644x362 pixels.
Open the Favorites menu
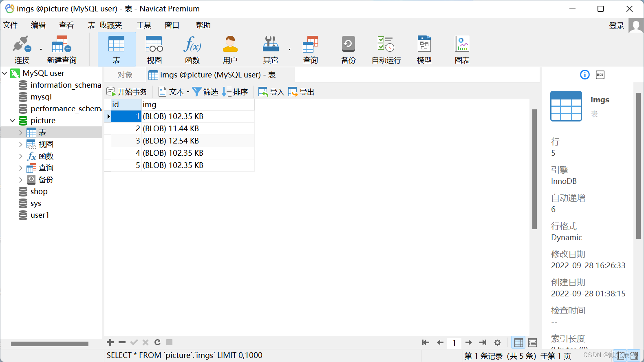click(111, 25)
